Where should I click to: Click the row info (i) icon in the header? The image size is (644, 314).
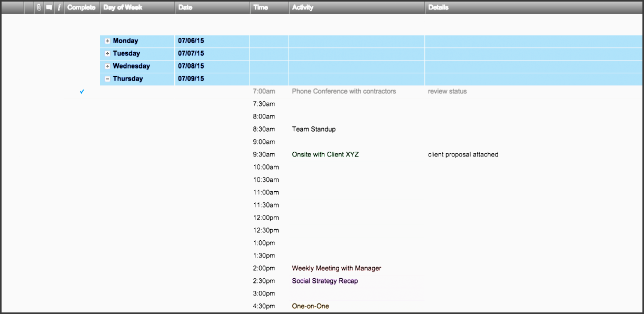[x=58, y=7]
